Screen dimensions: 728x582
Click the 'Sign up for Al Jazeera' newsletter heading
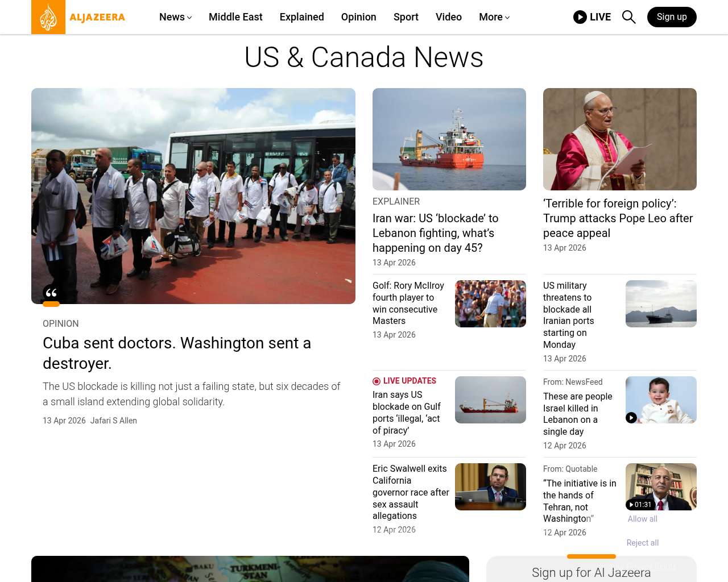tap(591, 572)
